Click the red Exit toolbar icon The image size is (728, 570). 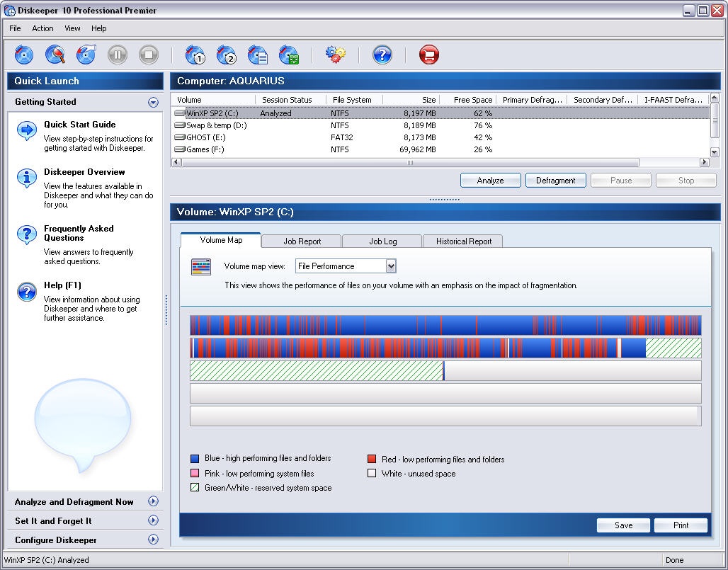tap(428, 55)
